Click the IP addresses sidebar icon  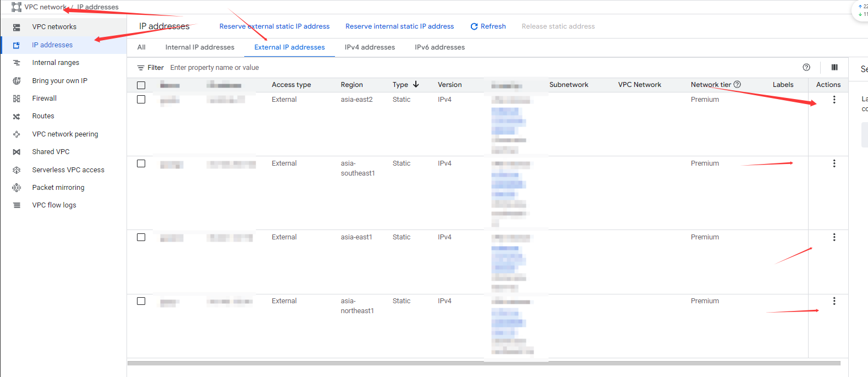pos(17,45)
